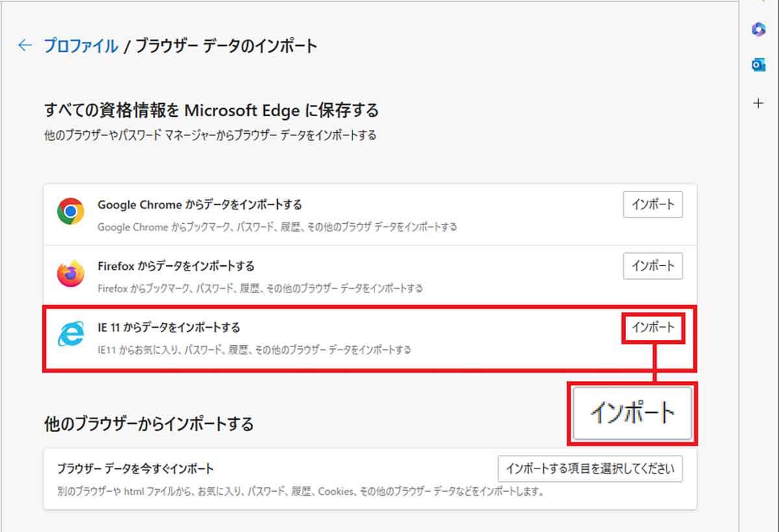Screen dimensions: 779x532
Task: Open the Outlook sidebar icon
Action: click(x=758, y=64)
